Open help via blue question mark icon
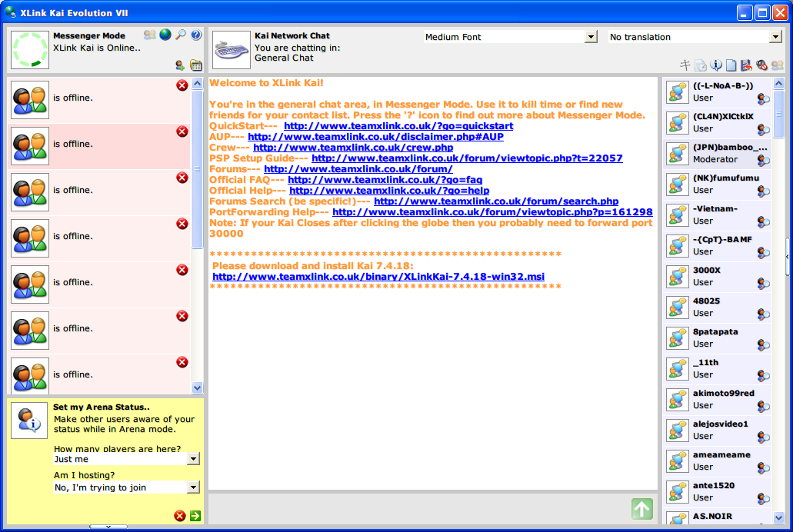Image resolution: width=793 pixels, height=532 pixels. point(196,35)
